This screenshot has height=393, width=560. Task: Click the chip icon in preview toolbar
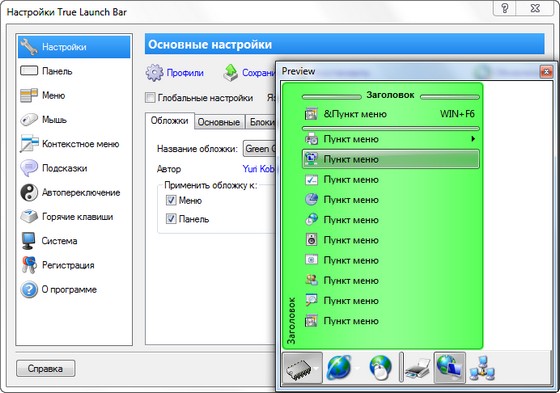299,368
